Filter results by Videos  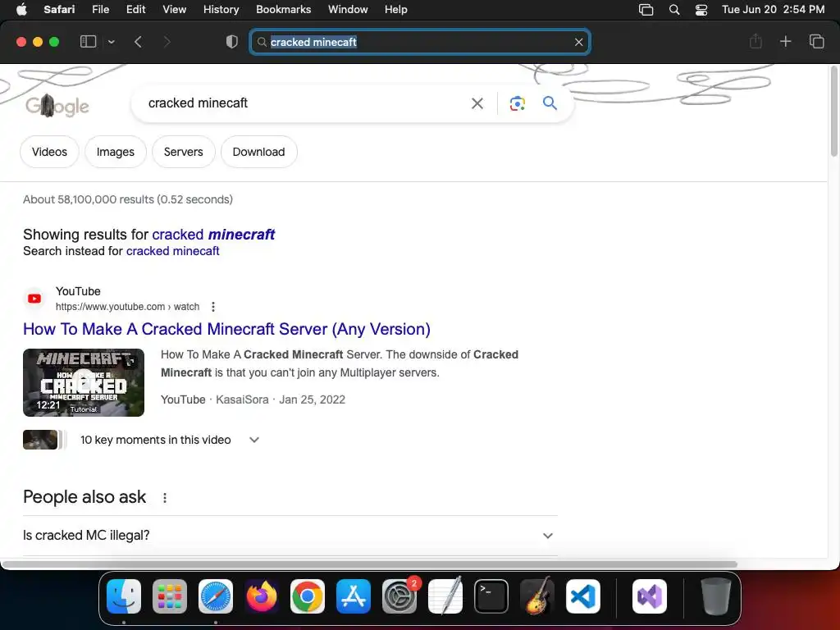click(x=49, y=152)
